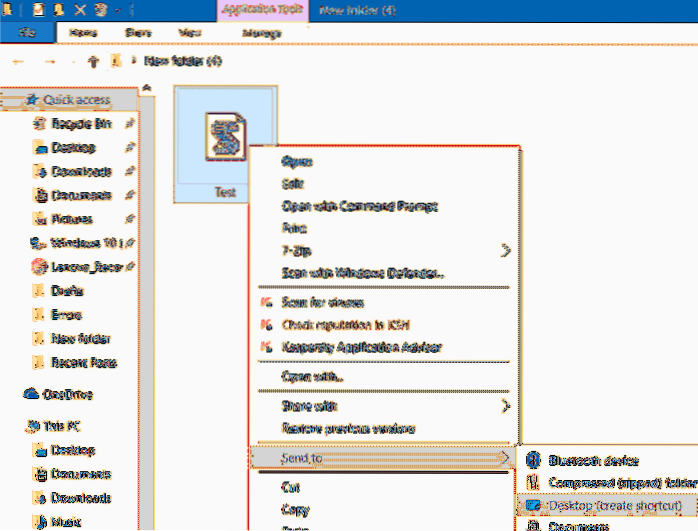Click the Back arrow in navigation bar
Viewport: 698px width, 531px height.
point(21,62)
